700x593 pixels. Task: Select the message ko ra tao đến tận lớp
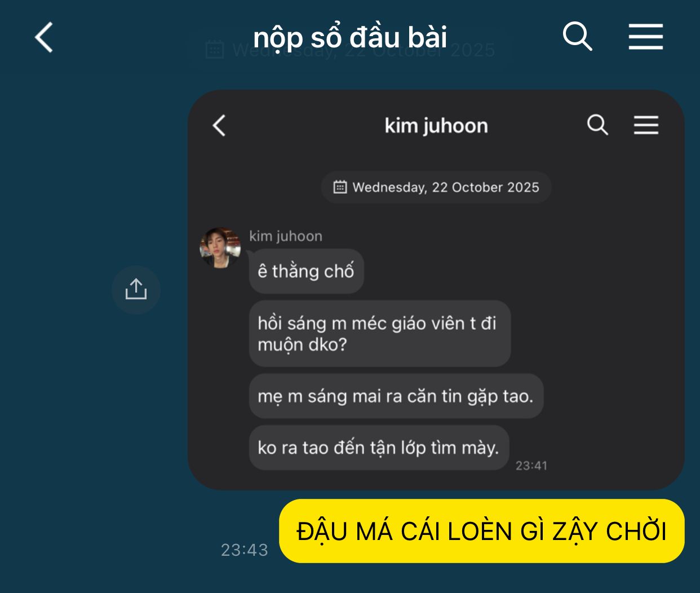pyautogui.click(x=379, y=448)
